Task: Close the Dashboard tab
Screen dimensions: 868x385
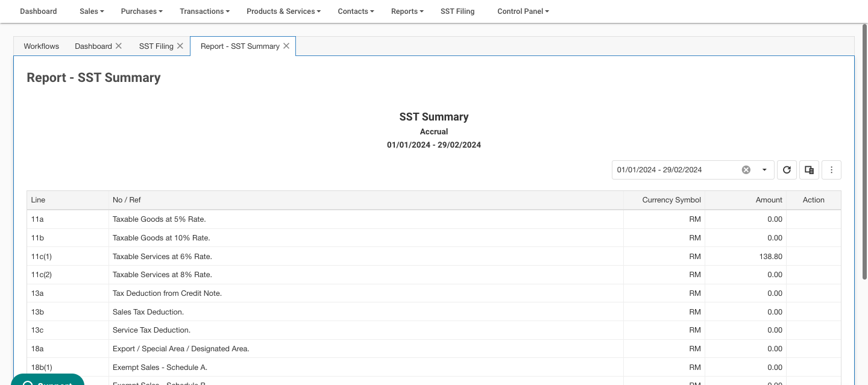Action: click(x=119, y=46)
